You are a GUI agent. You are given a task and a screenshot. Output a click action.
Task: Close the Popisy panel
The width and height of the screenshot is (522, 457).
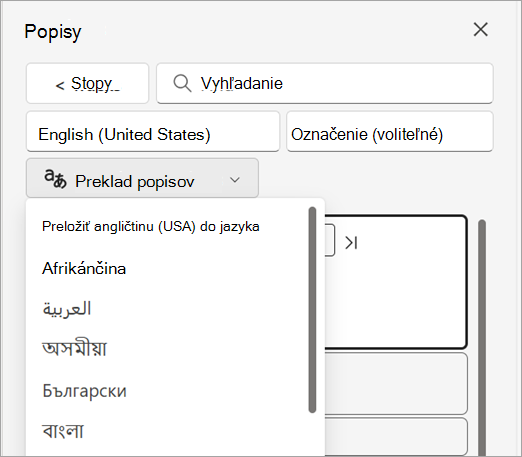pos(480,30)
